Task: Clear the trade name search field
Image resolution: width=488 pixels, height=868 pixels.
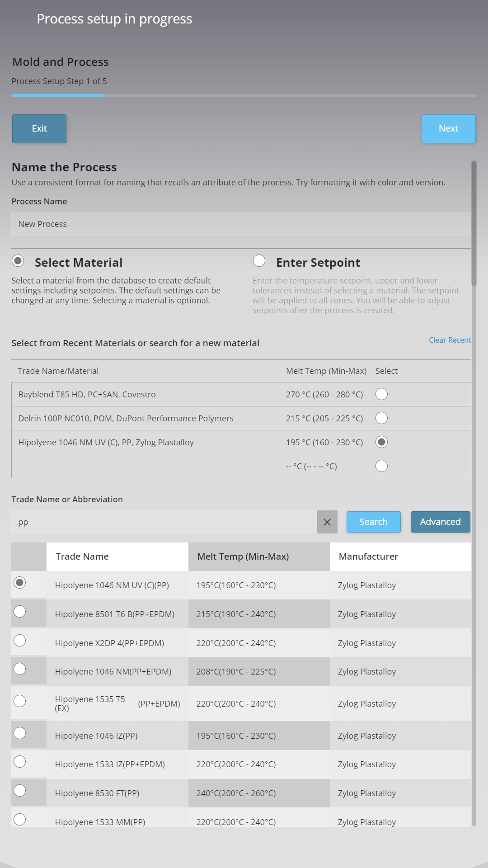Action: 327,522
